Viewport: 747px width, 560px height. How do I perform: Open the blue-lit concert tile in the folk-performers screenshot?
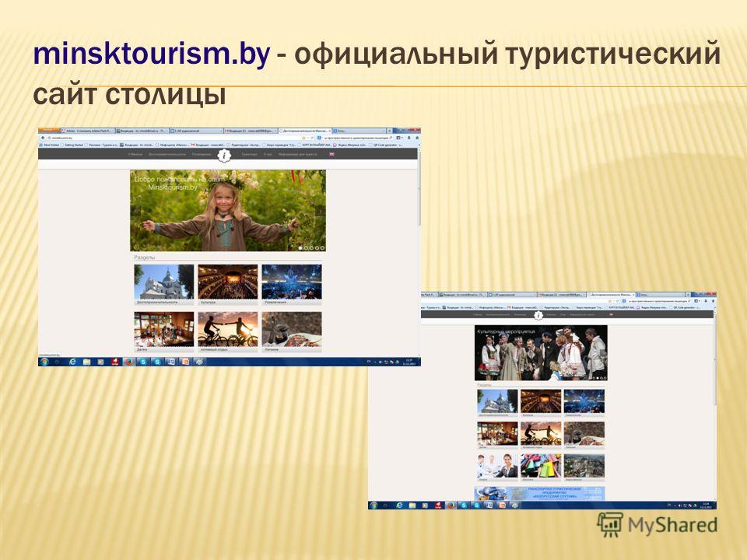[x=584, y=403]
